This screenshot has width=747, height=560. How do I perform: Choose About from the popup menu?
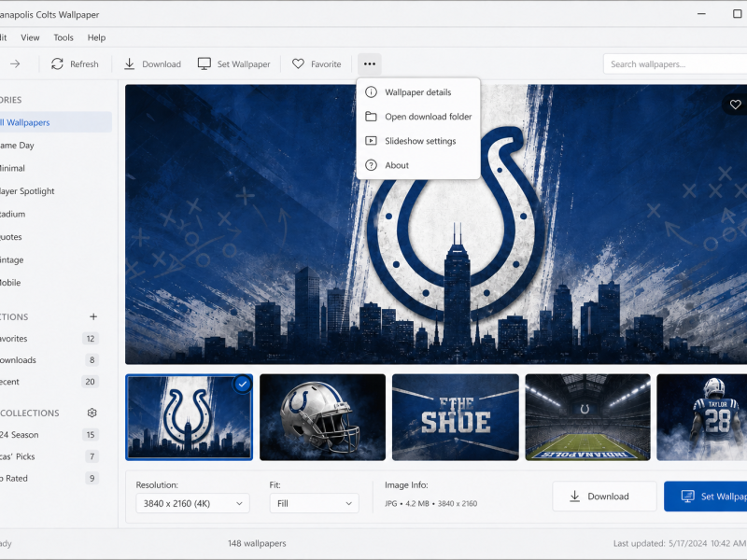click(x=418, y=165)
